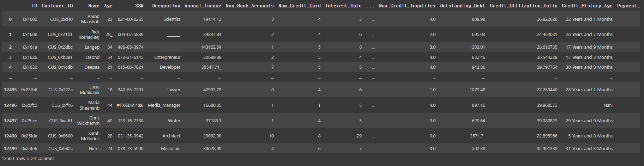Click the Age column header
This screenshot has width=644, height=166.
point(108,6)
